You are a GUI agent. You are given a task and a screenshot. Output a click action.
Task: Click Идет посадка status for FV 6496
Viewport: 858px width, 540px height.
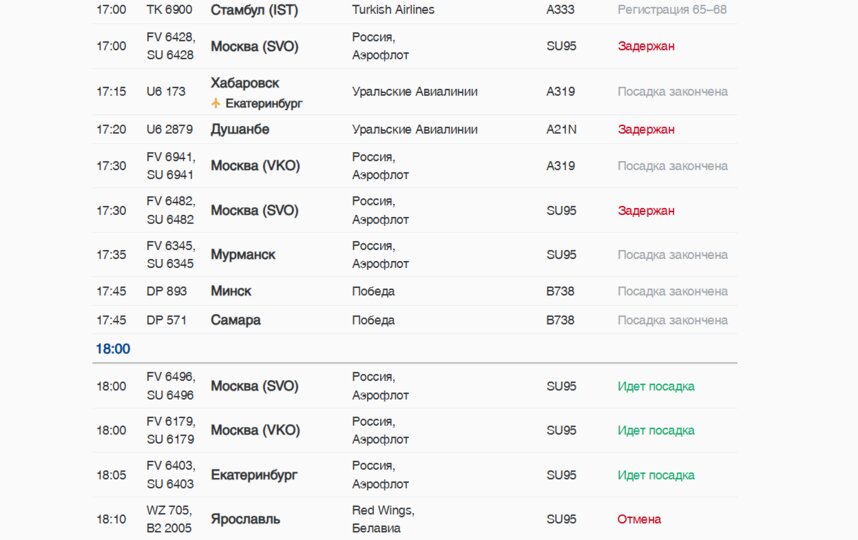656,386
